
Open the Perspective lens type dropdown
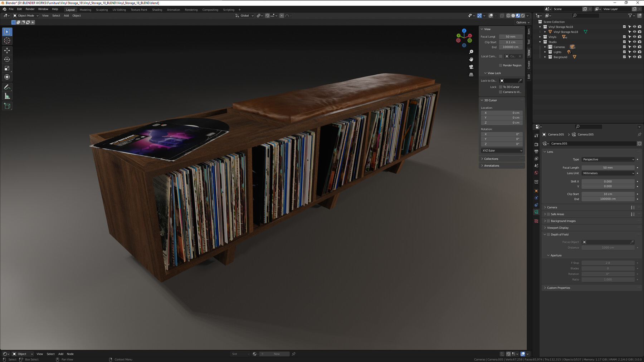click(608, 159)
